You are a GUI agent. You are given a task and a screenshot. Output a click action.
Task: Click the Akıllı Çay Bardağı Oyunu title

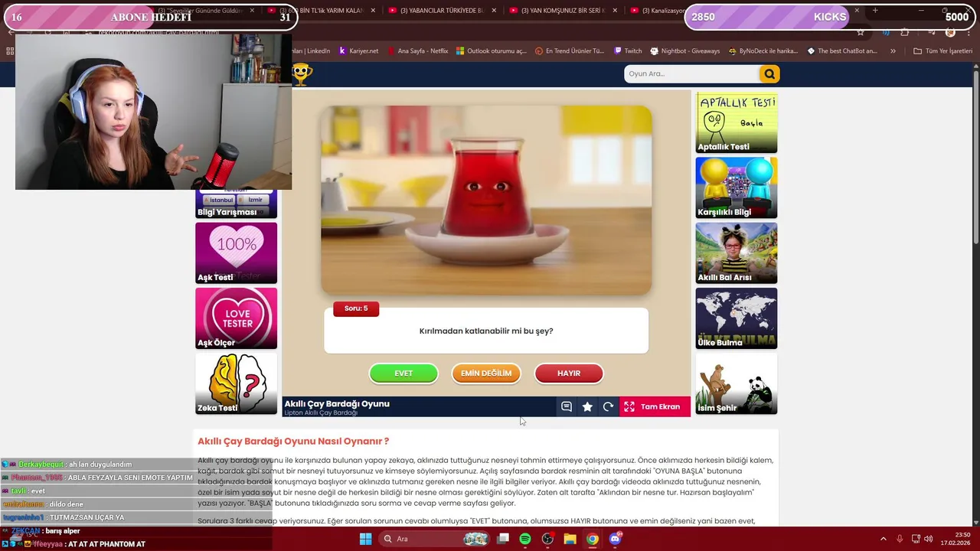(x=337, y=403)
